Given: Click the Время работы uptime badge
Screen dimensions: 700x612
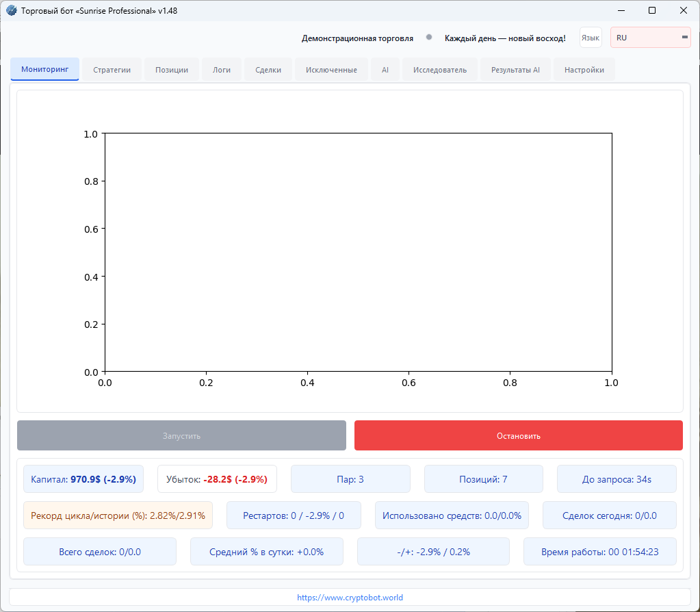Looking at the screenshot, I should tap(600, 551).
